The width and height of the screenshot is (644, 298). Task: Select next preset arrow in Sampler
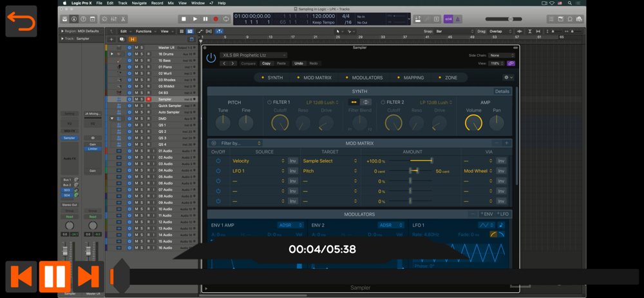[x=233, y=63]
